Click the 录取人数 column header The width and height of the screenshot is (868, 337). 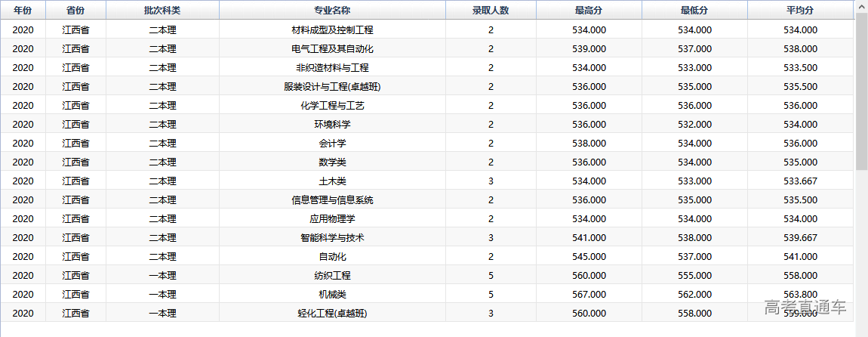point(491,10)
